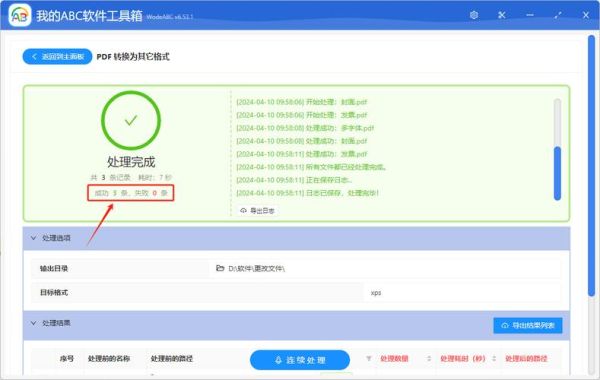The image size is (600, 380).
Task: Close the toolbox window
Action: click(586, 15)
